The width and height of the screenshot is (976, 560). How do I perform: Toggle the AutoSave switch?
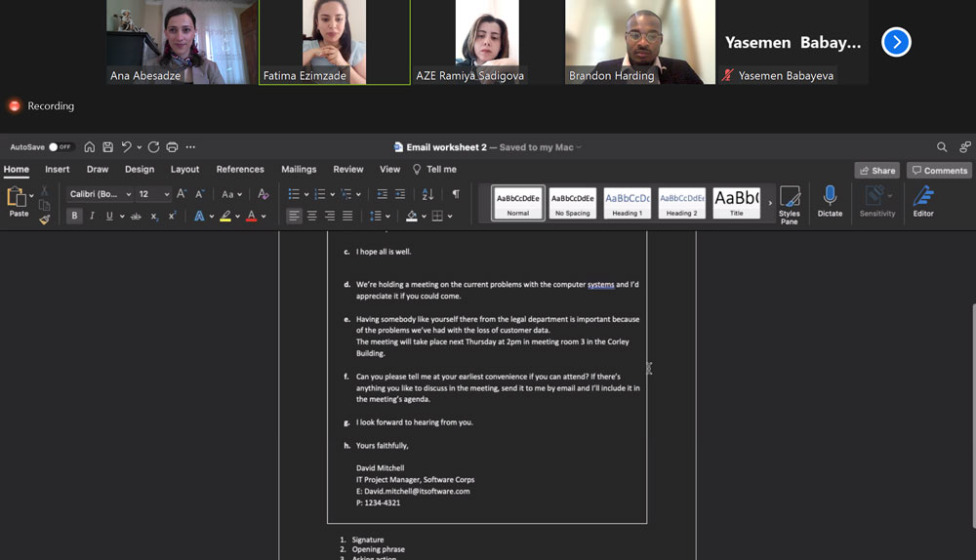(61, 147)
